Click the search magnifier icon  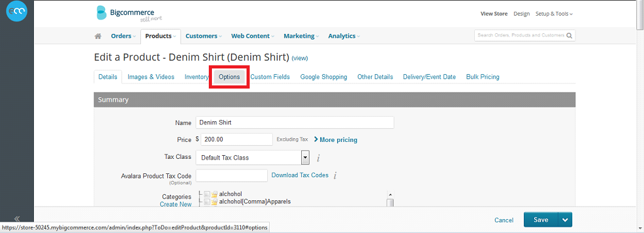[569, 36]
